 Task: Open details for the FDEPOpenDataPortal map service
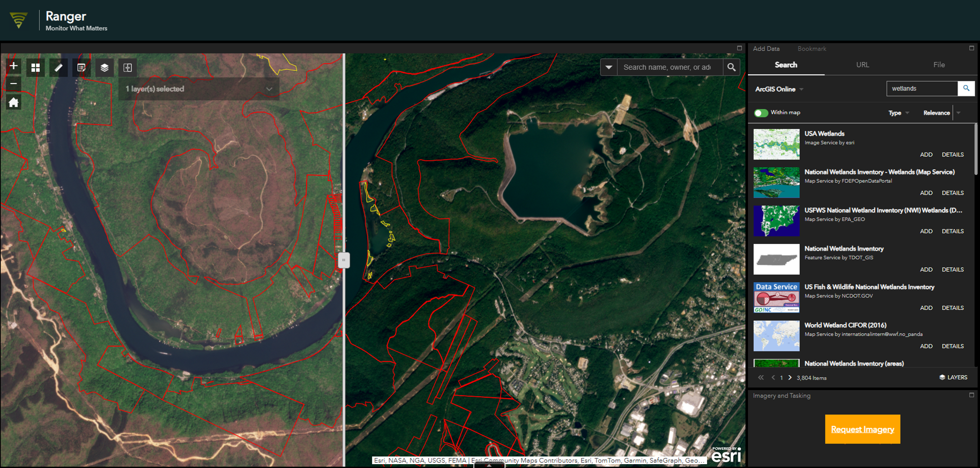pyautogui.click(x=953, y=193)
